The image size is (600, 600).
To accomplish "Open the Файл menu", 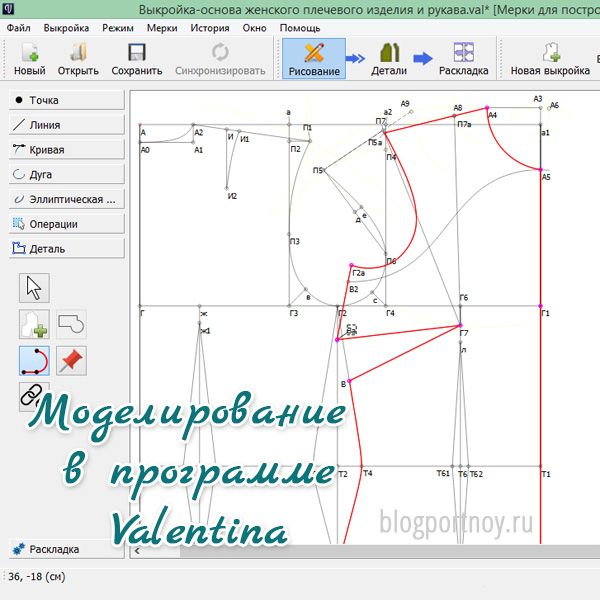I will [x=18, y=28].
